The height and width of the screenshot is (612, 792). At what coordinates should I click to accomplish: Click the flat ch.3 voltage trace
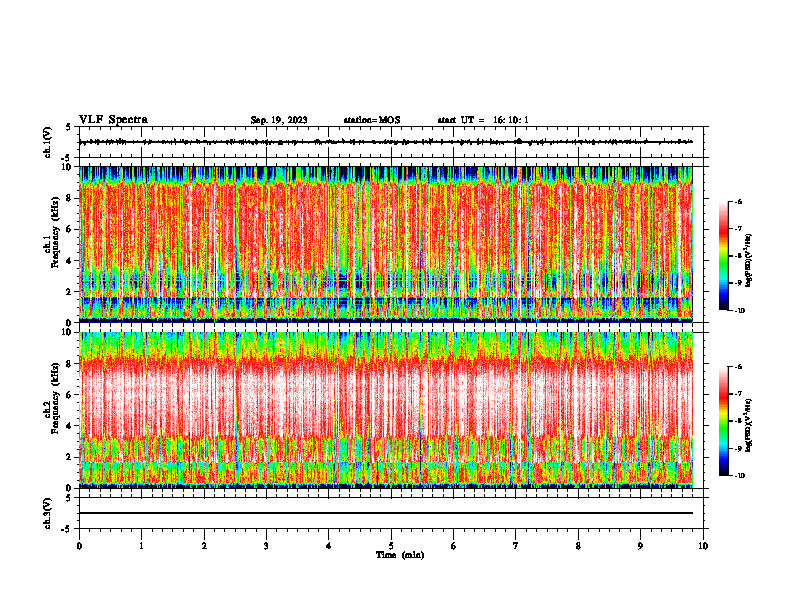tap(386, 513)
